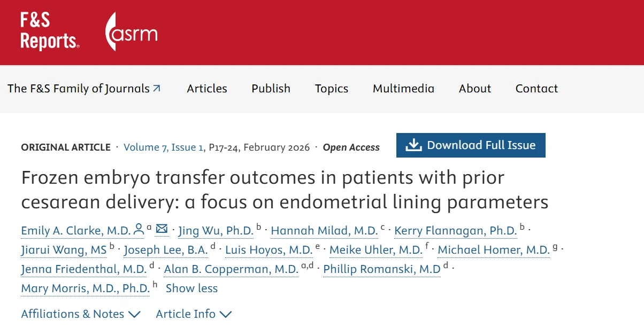Open the Publish menu
644x329 pixels.
271,89
